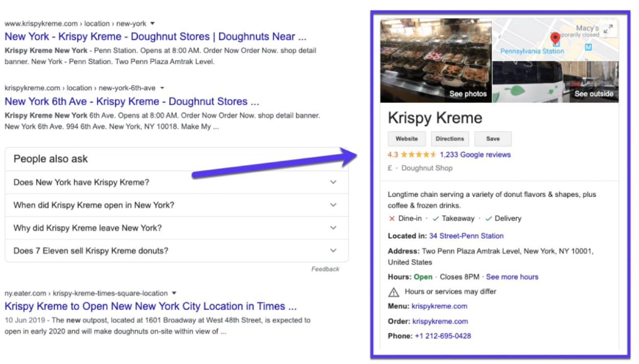639x364 pixels.
Task: Open the "1,233 Google reviews" link
Action: (x=474, y=154)
